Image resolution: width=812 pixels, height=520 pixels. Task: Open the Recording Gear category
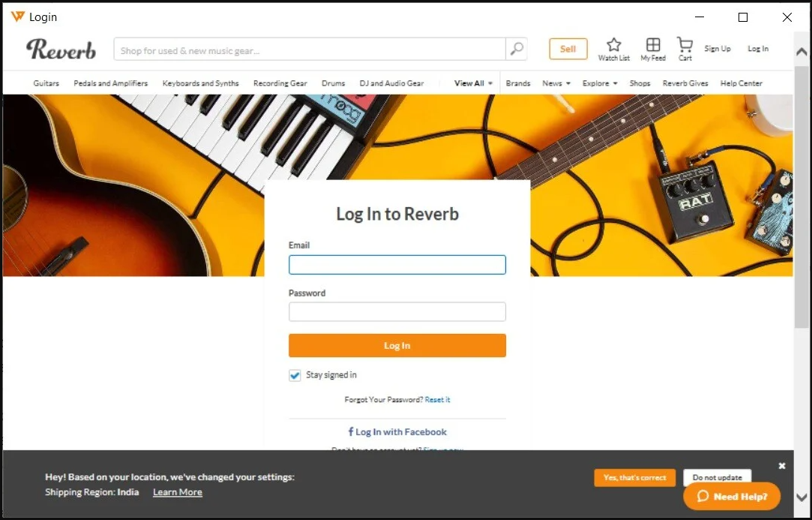pos(280,83)
